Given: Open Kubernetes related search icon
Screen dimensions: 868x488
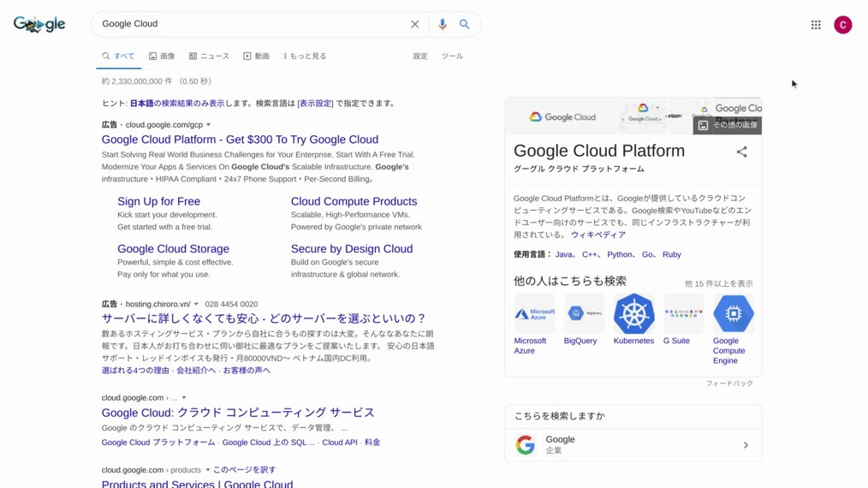Looking at the screenshot, I should (x=633, y=313).
